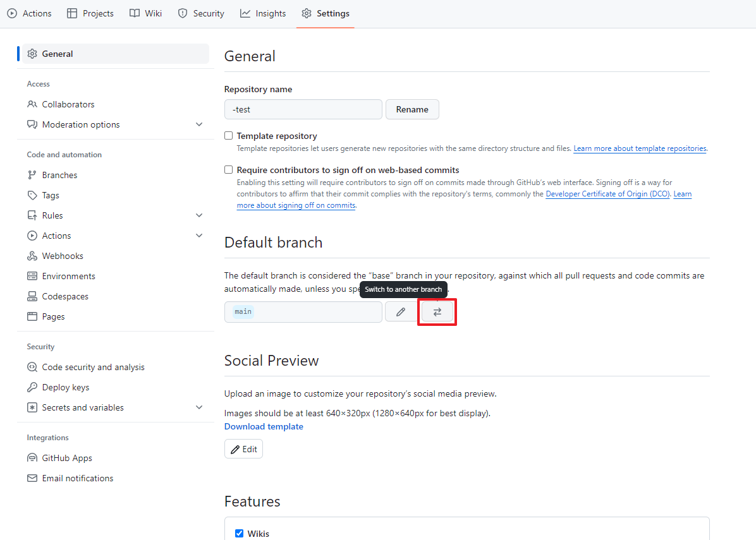Click the Repository name input field
The width and height of the screenshot is (756, 540).
pos(303,109)
